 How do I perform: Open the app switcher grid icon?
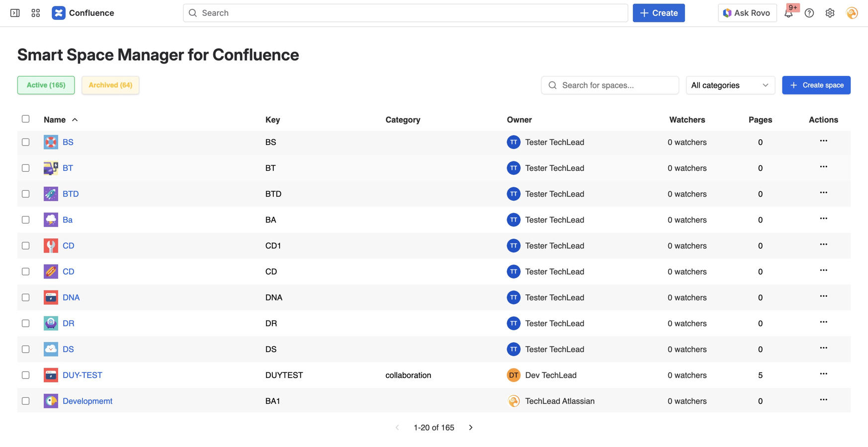[35, 13]
